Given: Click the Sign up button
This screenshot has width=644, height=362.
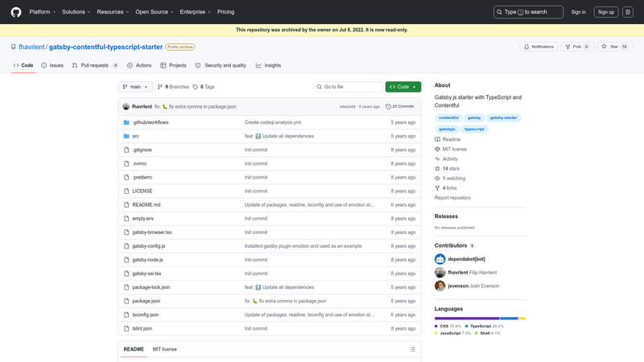Looking at the screenshot, I should pyautogui.click(x=606, y=12).
